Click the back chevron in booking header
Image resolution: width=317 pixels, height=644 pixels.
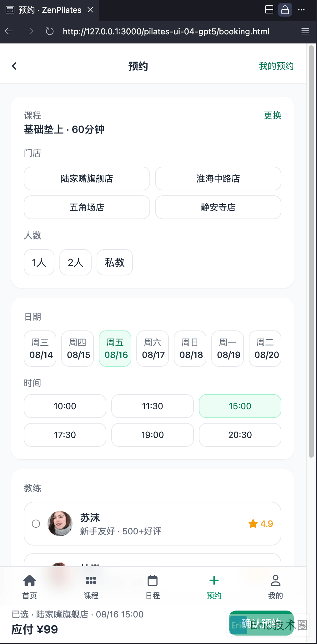(14, 66)
